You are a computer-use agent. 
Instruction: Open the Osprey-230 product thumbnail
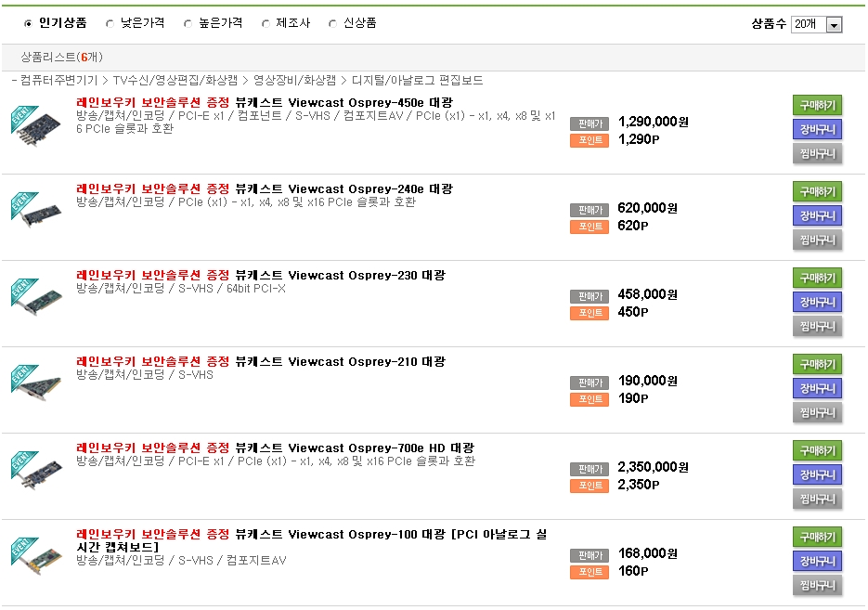pyautogui.click(x=36, y=297)
